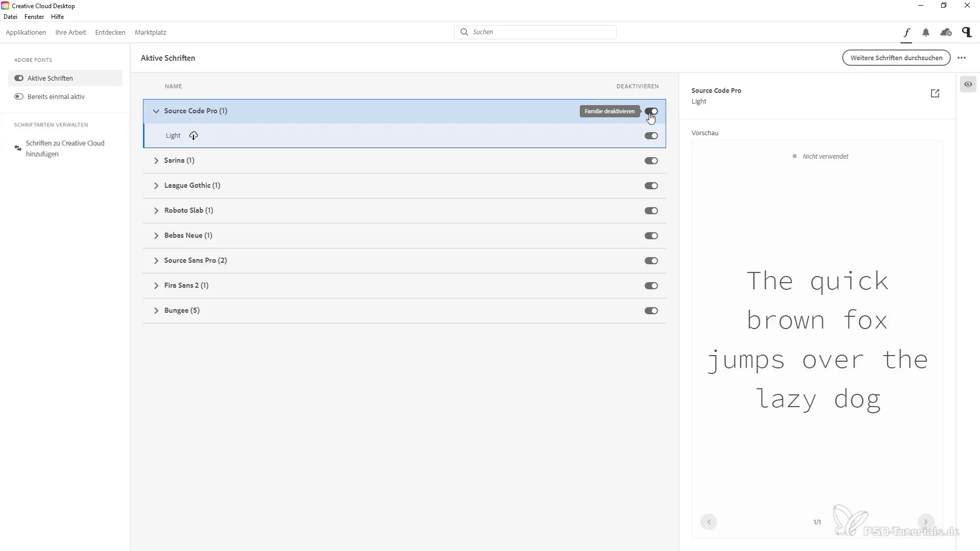Expand the Sarina family chevron

click(x=156, y=161)
